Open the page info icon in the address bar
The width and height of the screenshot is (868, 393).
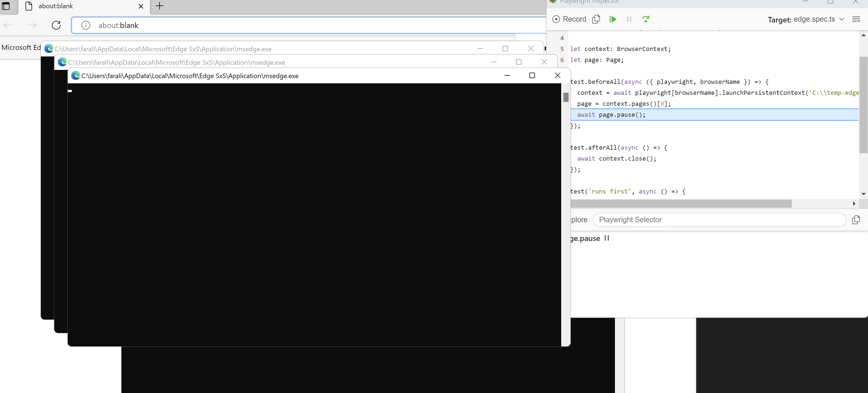[x=86, y=25]
